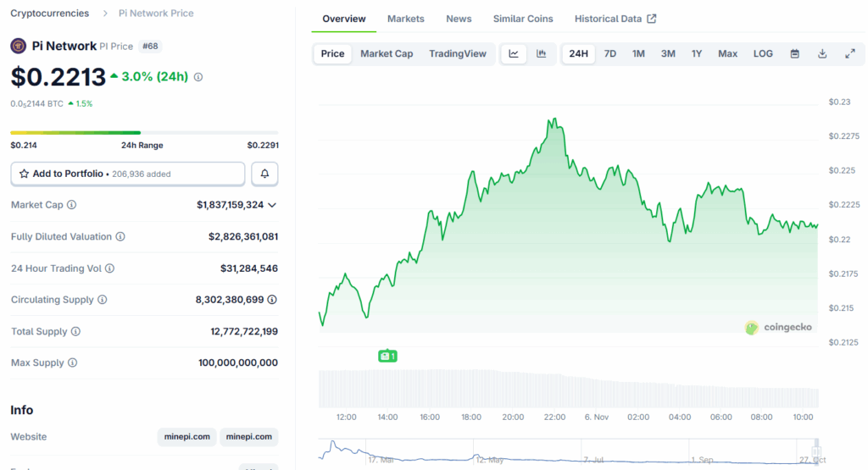Expand Market Cap value dropdown chevron
This screenshot has height=470, width=868.
pos(272,205)
